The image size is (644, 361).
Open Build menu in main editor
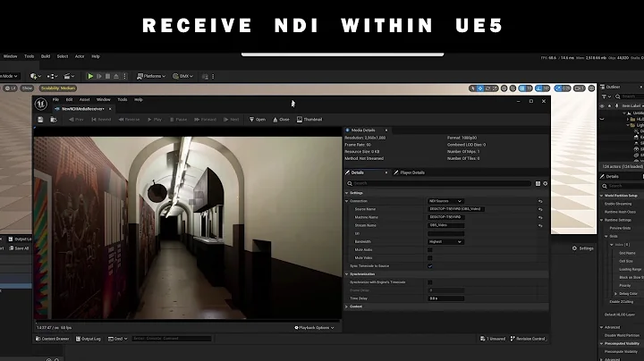click(x=46, y=56)
